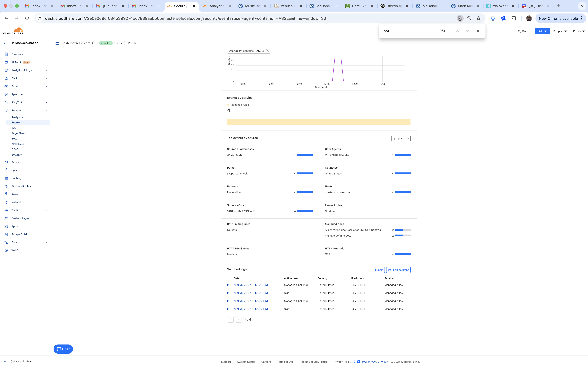Remove the User agent contains HASSLE filter
Screen dimensions: 588x367
click(268, 51)
